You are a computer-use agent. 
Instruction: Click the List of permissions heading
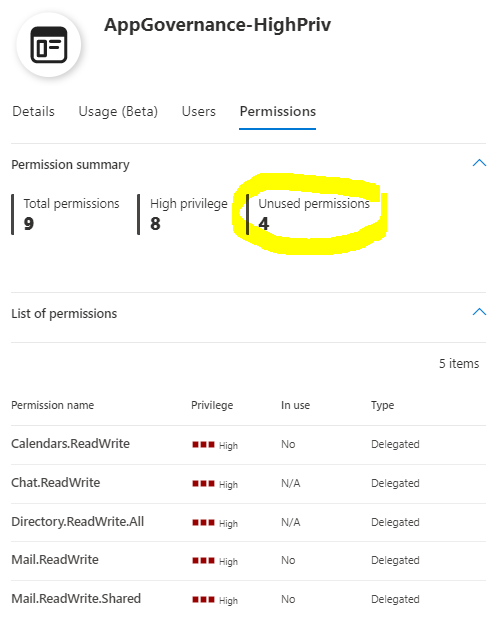(x=64, y=314)
